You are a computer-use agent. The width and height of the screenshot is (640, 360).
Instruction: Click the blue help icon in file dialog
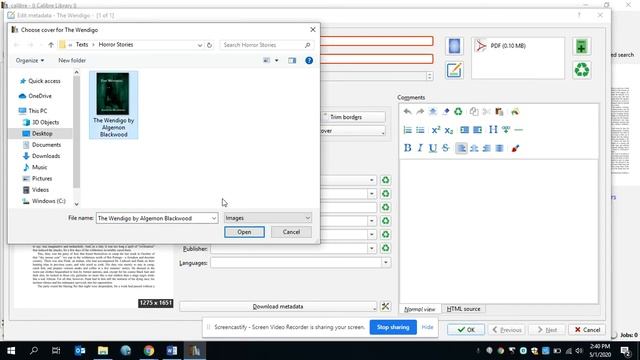click(309, 60)
